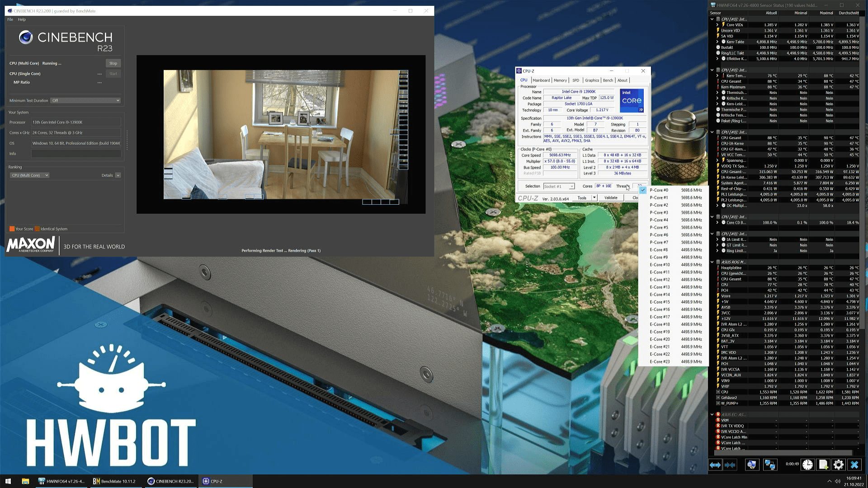Image resolution: width=868 pixels, height=488 pixels.
Task: Select P-Core #7 in the core clock menu
Action: click(x=673, y=242)
